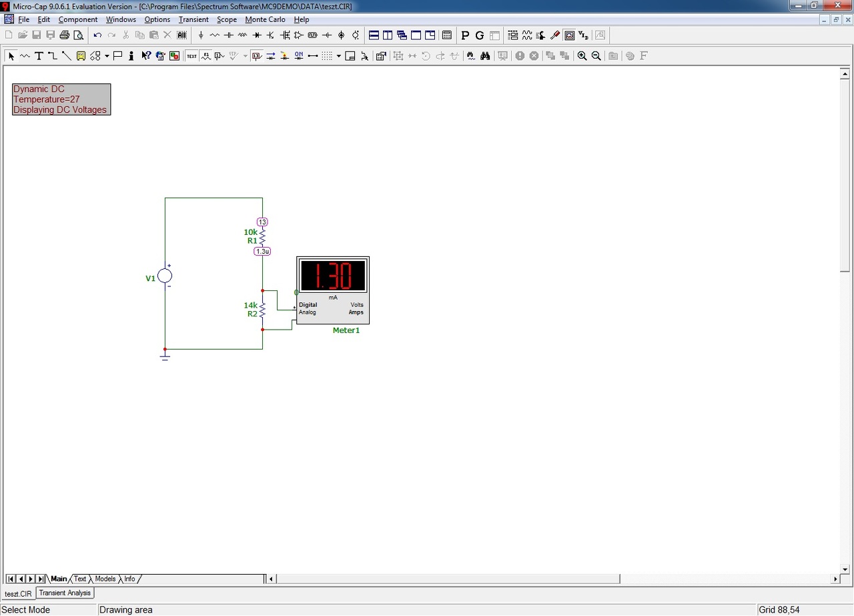Open the Find binoculars tool
The image size is (854, 616).
[485, 56]
